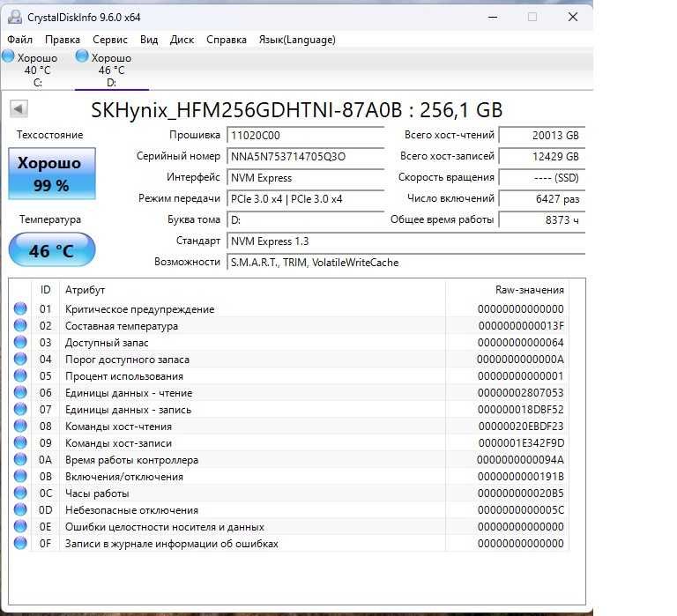Click the Буква тома field D:
This screenshot has height=616, width=677.
(x=305, y=219)
